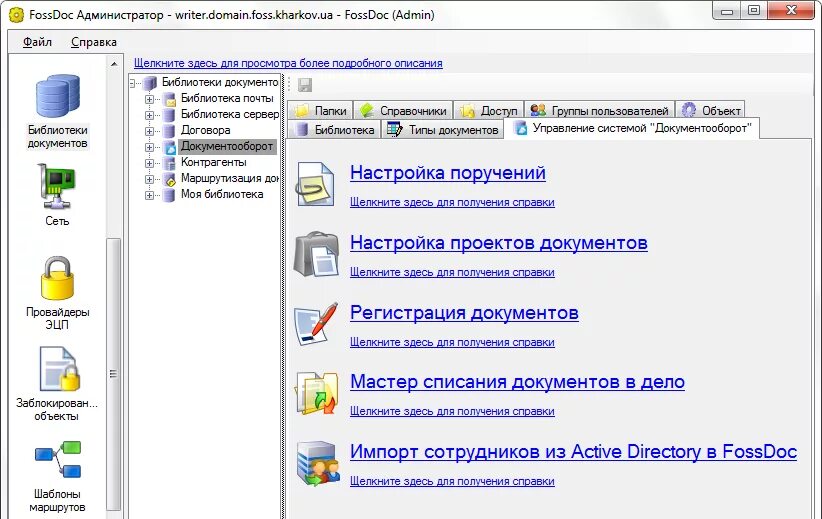Switch to the Справочники tab
This screenshot has width=822, height=519.
point(403,111)
